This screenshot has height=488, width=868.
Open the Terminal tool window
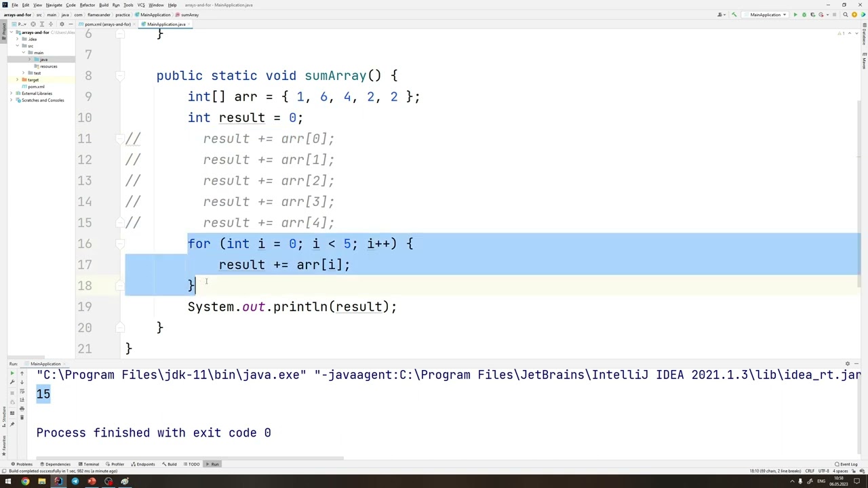[89, 464]
